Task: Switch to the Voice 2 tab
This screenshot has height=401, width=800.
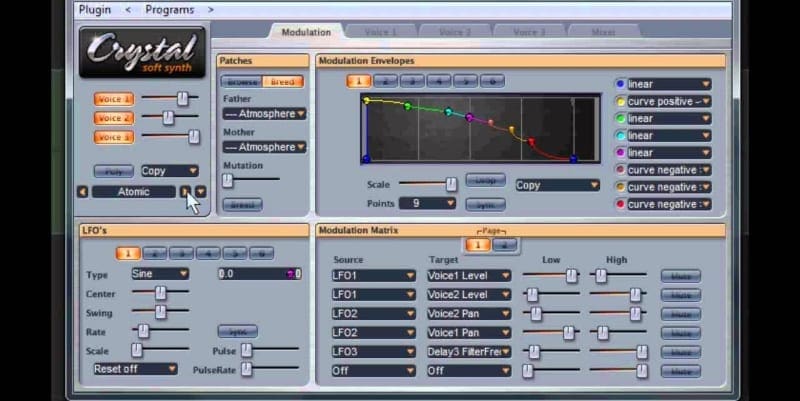Action: pyautogui.click(x=455, y=32)
